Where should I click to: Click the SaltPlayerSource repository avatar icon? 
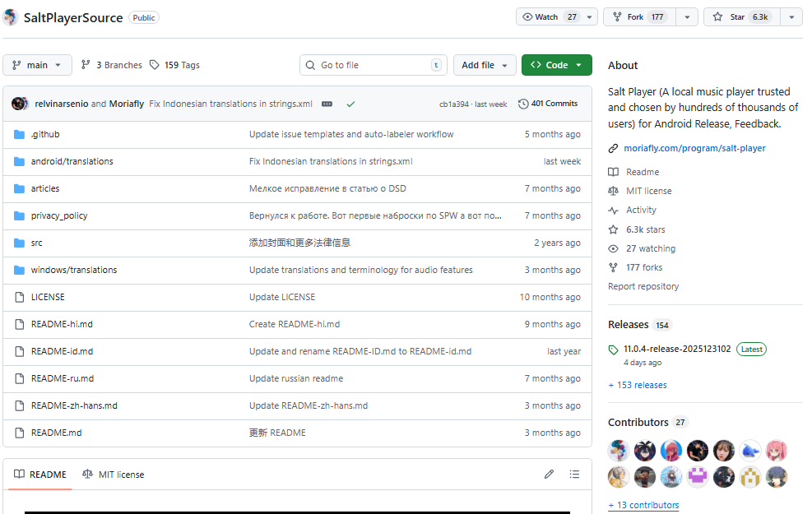10,17
